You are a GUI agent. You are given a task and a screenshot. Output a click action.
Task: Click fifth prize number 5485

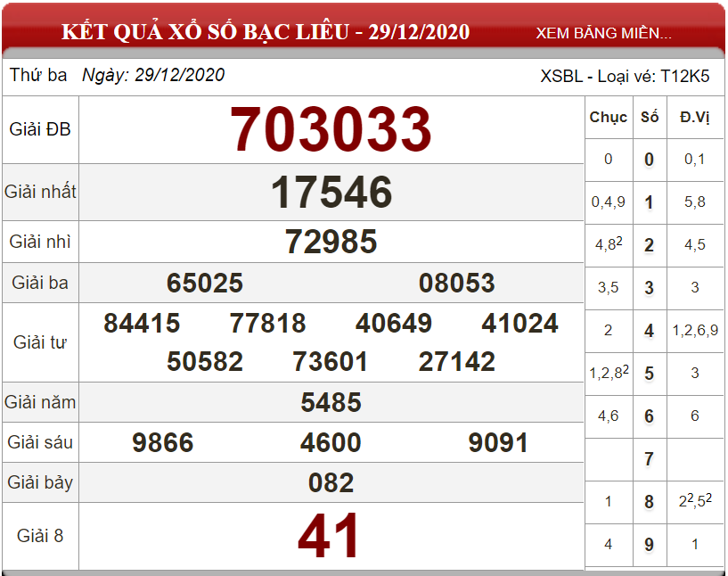point(331,402)
